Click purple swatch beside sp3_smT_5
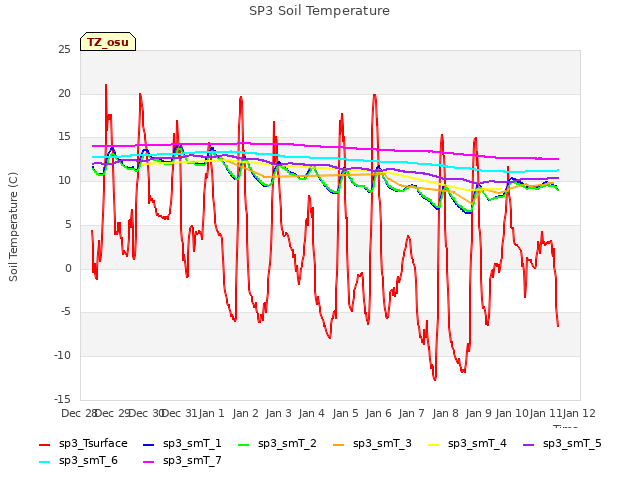Viewport: 640px width, 480px height. (529, 444)
